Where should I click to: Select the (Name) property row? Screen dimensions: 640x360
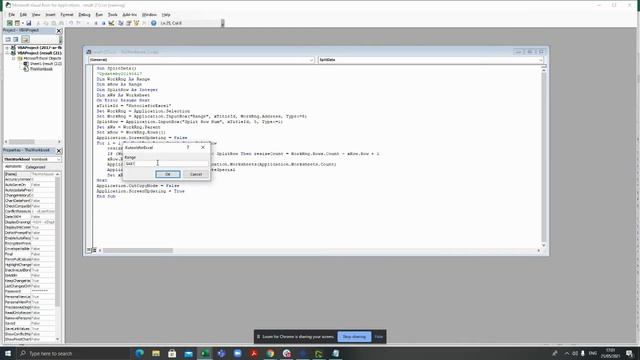click(x=29, y=174)
